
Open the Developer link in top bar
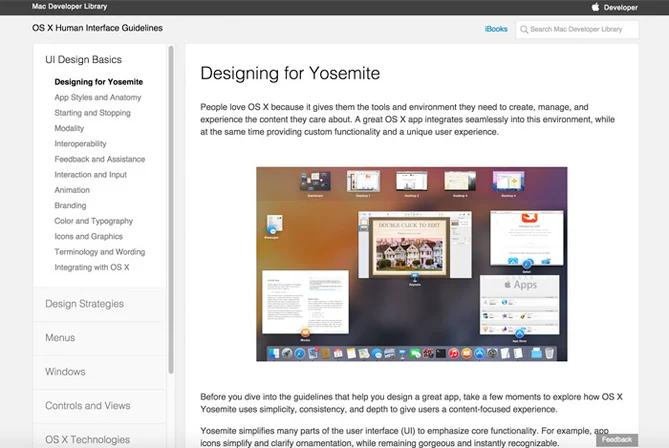[620, 7]
